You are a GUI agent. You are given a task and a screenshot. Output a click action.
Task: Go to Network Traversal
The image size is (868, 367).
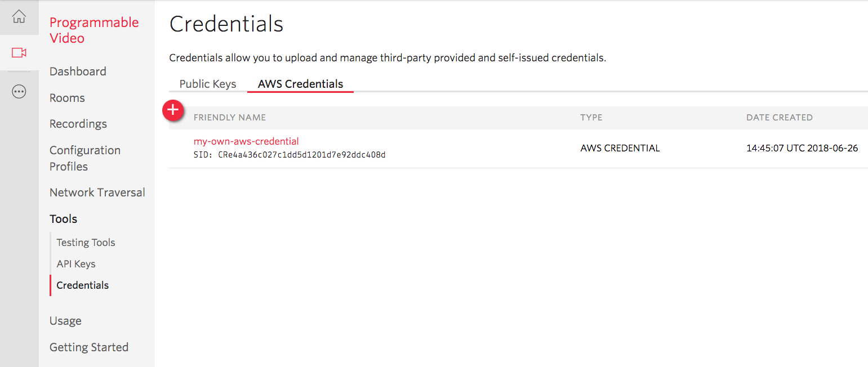97,192
